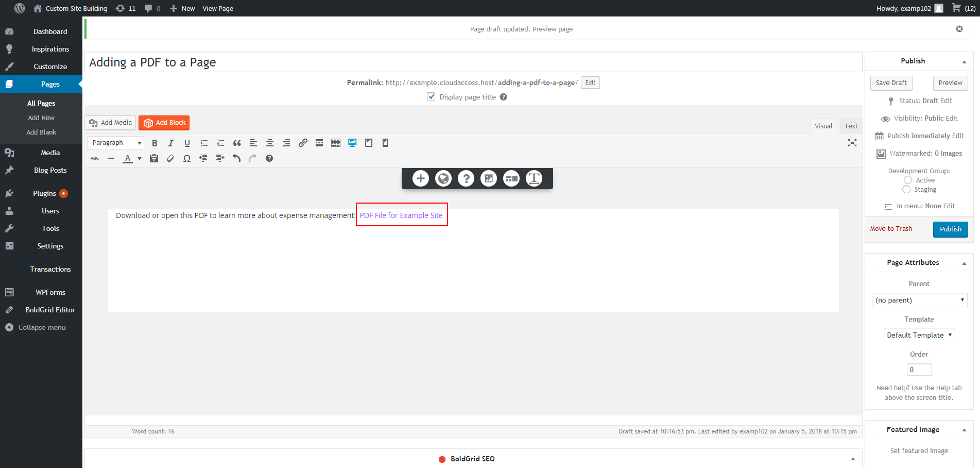Insert a blockquote

(x=237, y=143)
